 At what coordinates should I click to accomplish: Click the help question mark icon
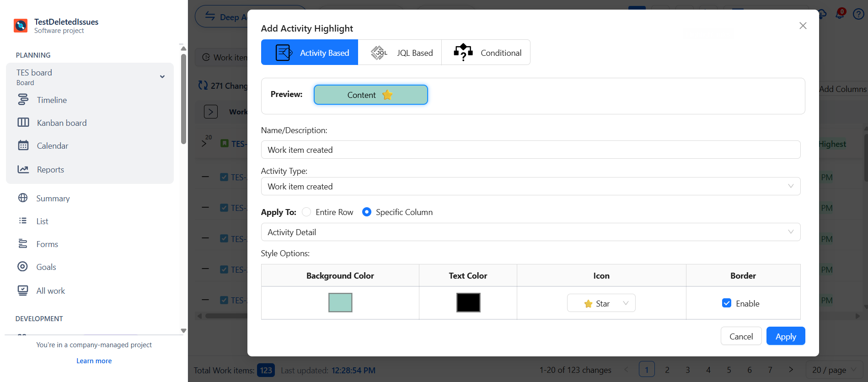(x=858, y=14)
